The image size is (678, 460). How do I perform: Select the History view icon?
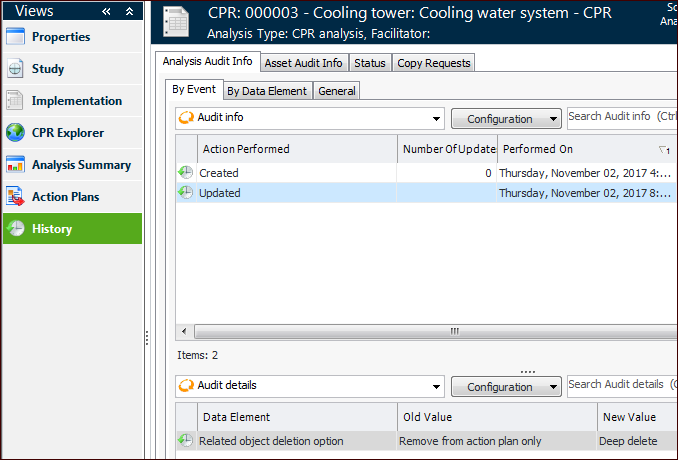pyautogui.click(x=15, y=229)
